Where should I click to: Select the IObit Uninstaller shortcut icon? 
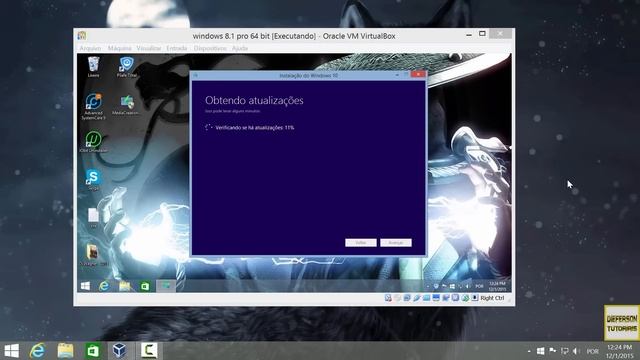tap(93, 142)
